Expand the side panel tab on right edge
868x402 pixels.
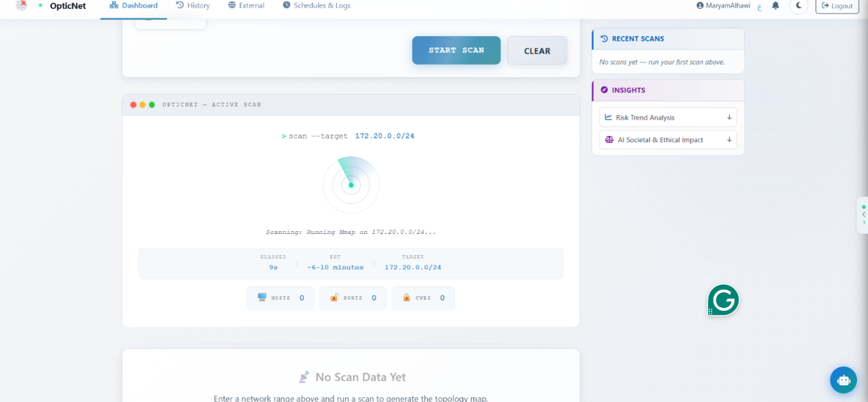(x=863, y=215)
